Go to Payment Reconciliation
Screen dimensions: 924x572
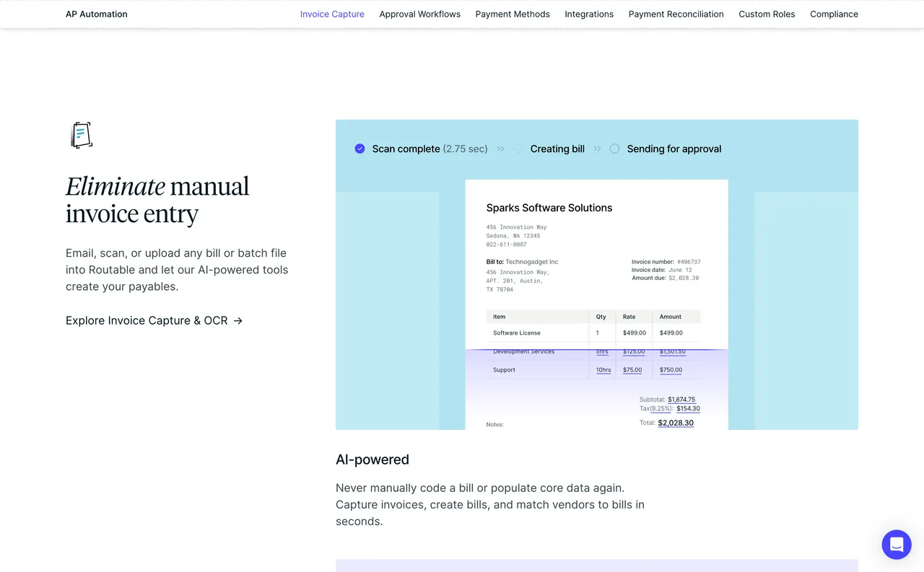(x=676, y=14)
